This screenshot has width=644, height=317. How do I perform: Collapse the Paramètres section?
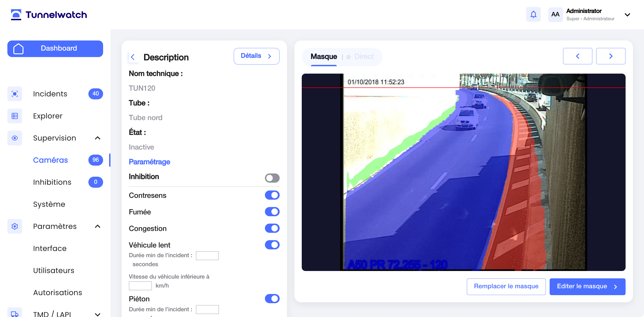[98, 226]
